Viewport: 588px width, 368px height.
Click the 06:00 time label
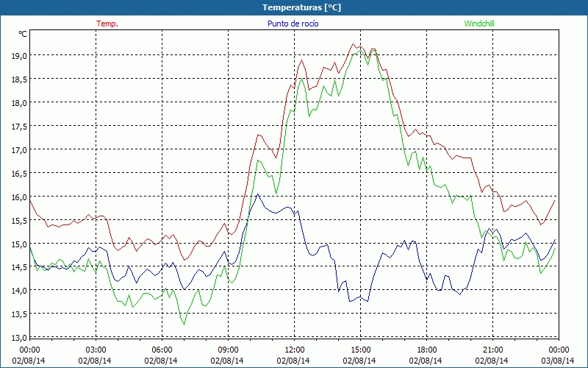162,350
